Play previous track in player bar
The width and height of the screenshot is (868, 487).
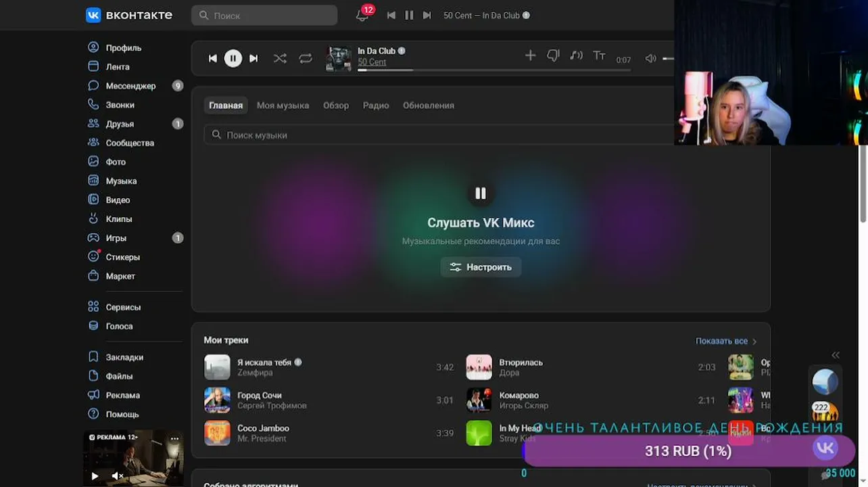[x=213, y=59]
